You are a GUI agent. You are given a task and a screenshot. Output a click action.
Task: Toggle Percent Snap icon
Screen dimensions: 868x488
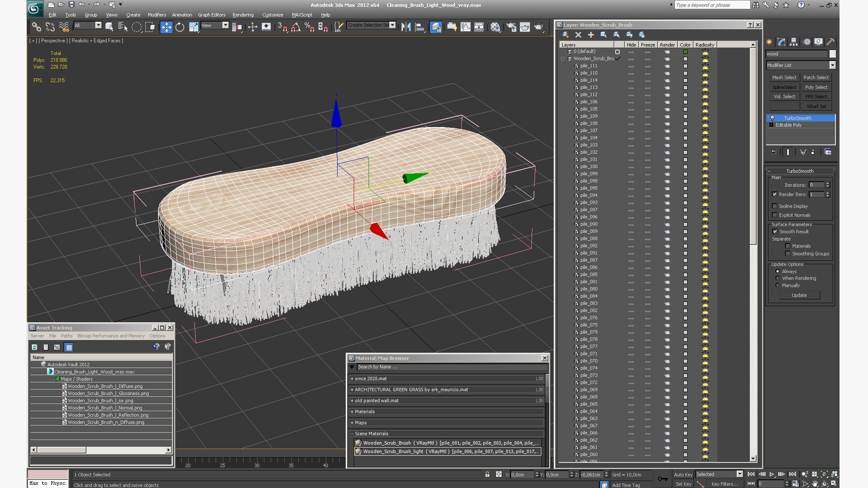[x=309, y=27]
